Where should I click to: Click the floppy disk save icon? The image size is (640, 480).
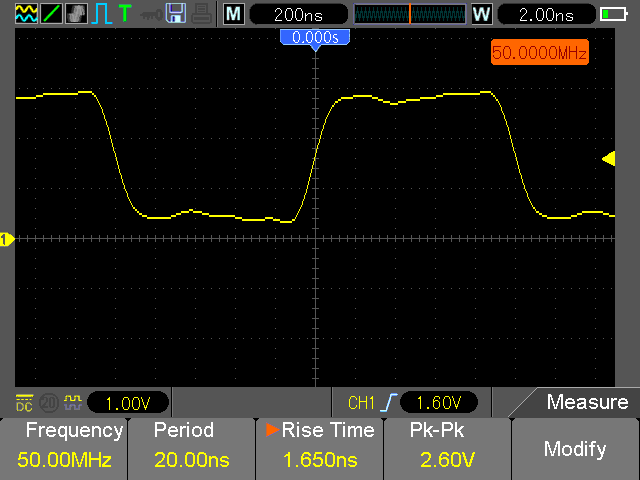click(x=176, y=13)
